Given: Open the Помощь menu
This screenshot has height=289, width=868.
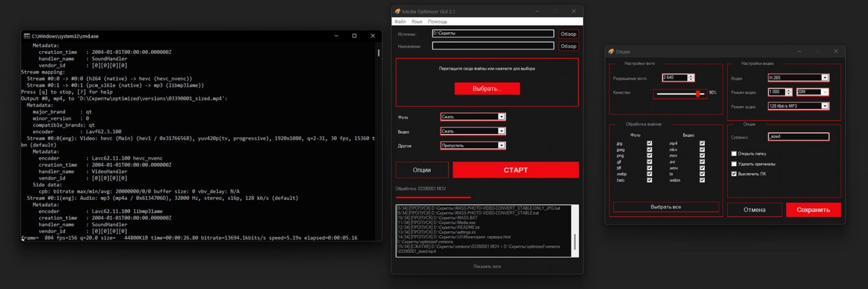Looking at the screenshot, I should point(437,22).
